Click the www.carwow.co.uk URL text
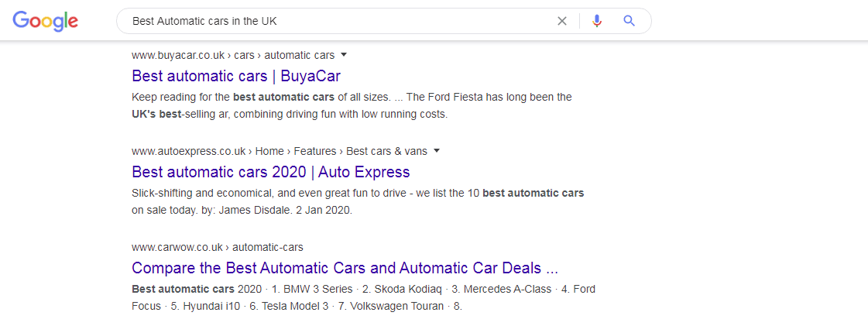This screenshot has width=868, height=326. pyautogui.click(x=177, y=247)
